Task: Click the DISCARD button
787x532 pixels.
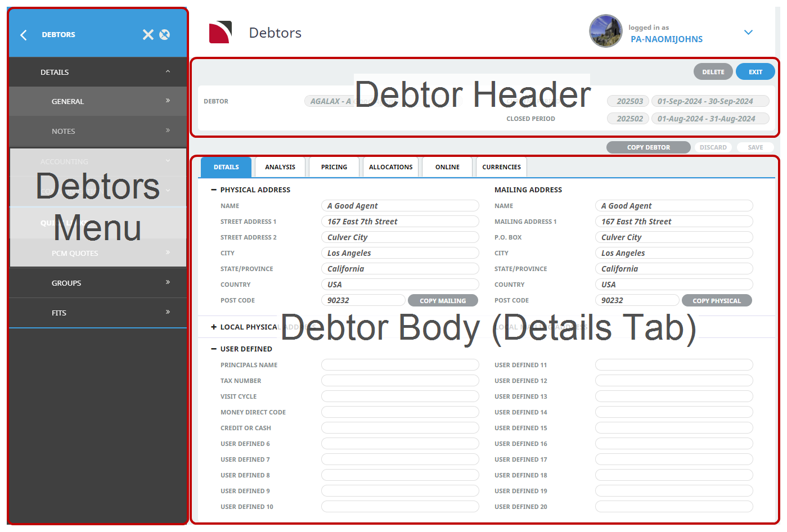Action: pyautogui.click(x=713, y=147)
